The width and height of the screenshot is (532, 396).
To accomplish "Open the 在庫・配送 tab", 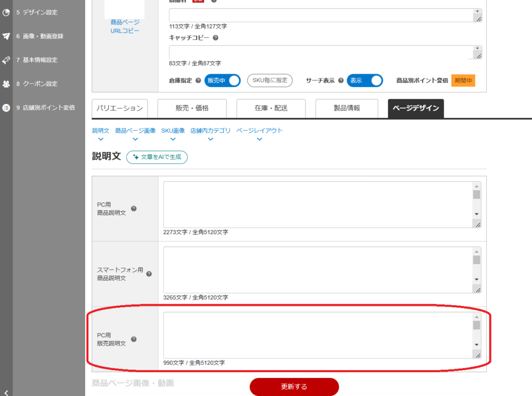I will pos(271,108).
